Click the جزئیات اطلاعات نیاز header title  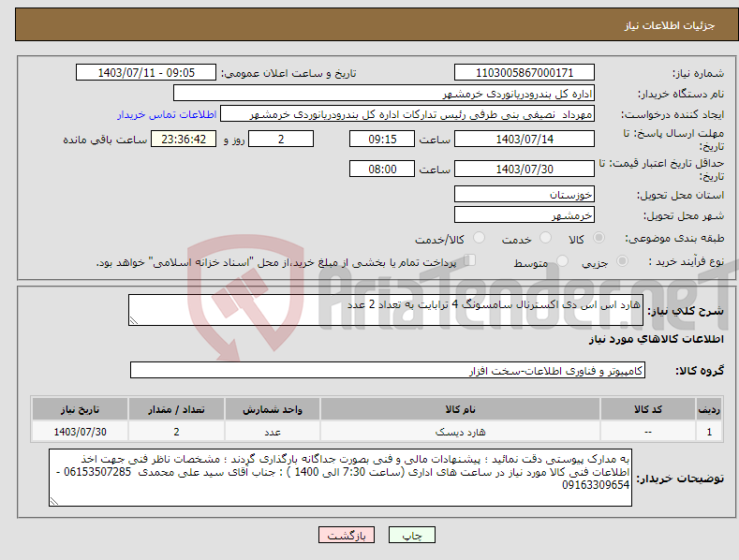(670, 25)
